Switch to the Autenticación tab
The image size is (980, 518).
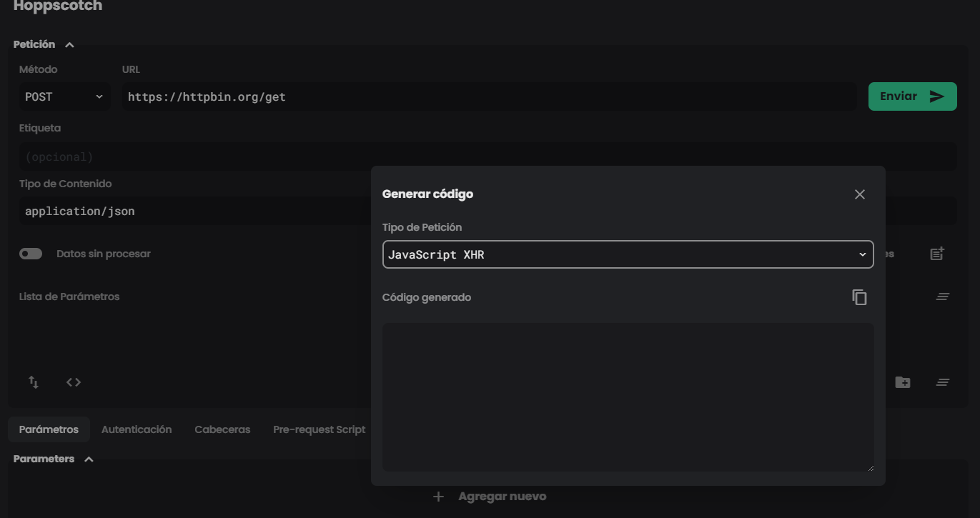[x=136, y=429]
